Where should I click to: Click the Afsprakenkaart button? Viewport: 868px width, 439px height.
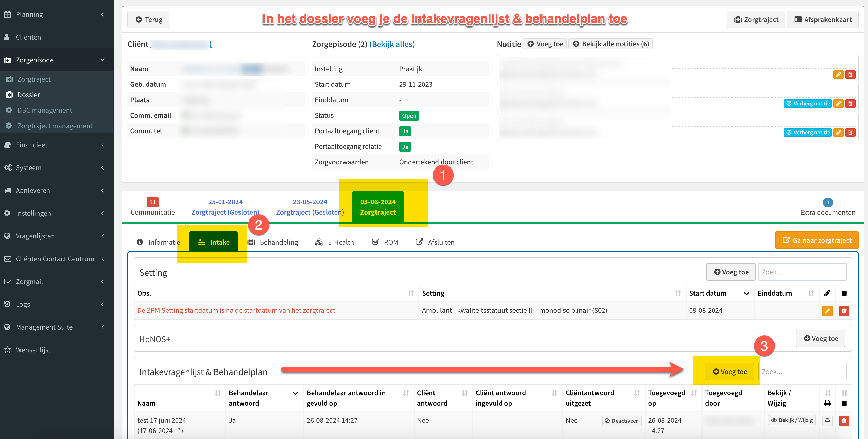pos(822,19)
